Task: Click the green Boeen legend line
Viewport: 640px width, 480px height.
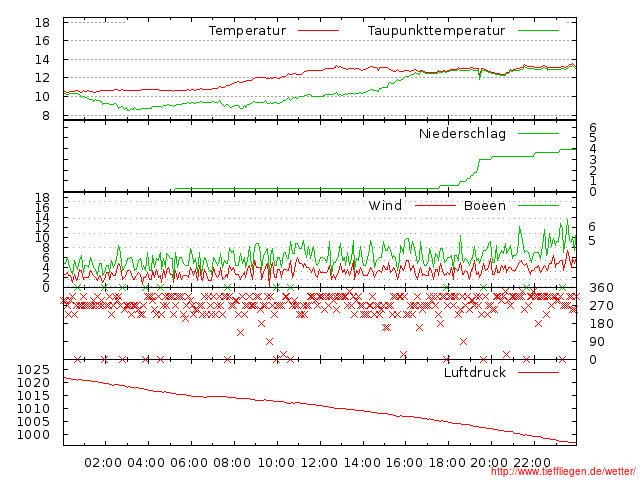Action: (538, 205)
